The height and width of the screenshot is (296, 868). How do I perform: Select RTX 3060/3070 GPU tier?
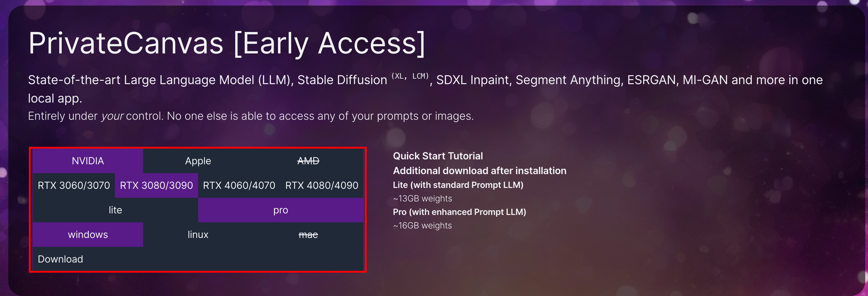click(x=73, y=185)
